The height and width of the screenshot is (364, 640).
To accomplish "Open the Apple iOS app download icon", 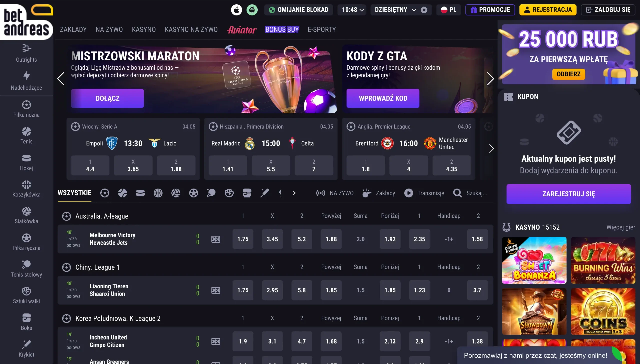I will (236, 10).
